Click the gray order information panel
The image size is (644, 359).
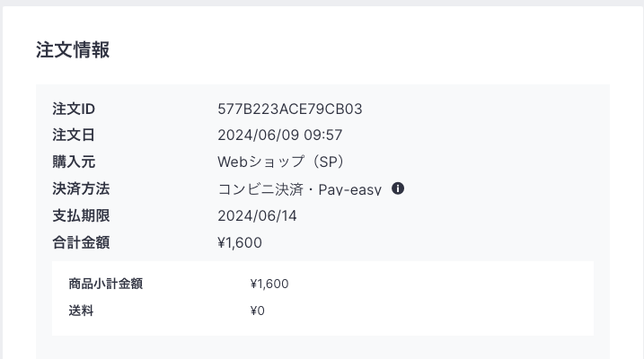(x=322, y=222)
